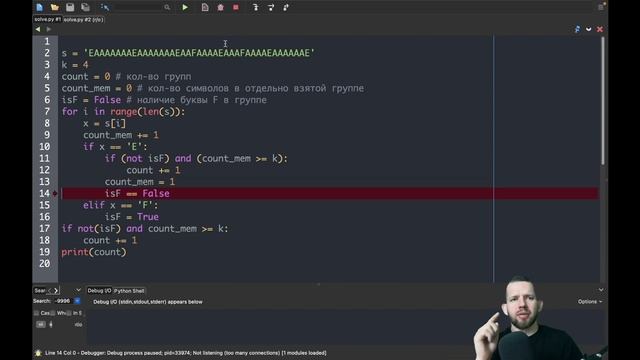Viewport: 640px width, 360px height.
Task: Click the goto-definition toolbar icon
Action: pyautogui.click(x=105, y=7)
